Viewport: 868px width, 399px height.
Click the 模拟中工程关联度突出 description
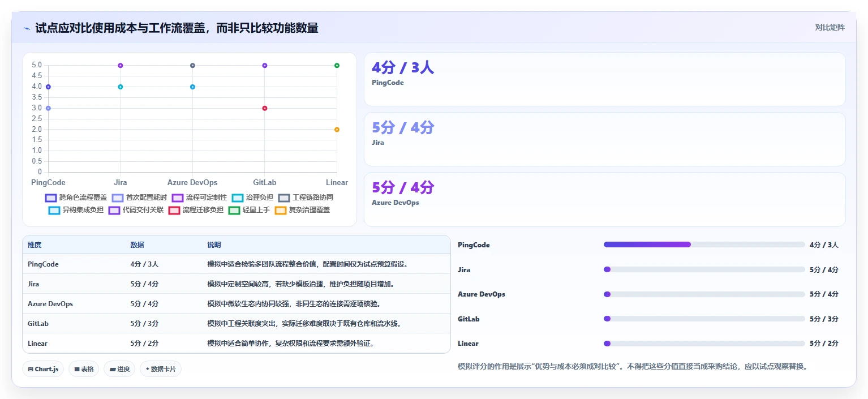coord(304,324)
